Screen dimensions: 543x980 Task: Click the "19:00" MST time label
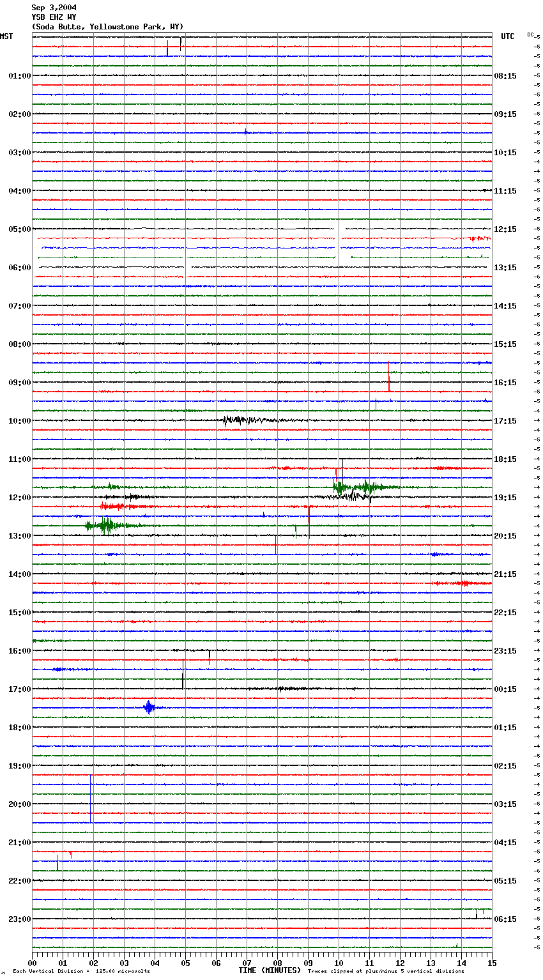tap(20, 766)
